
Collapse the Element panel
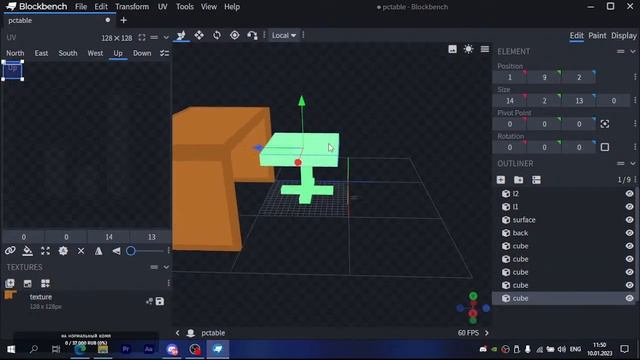pyautogui.click(x=633, y=51)
